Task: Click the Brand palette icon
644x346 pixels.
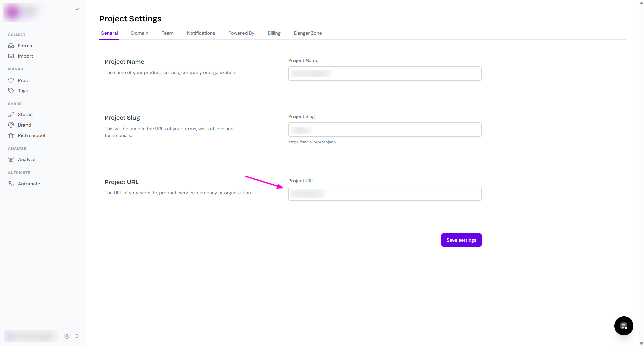Action: (x=11, y=125)
